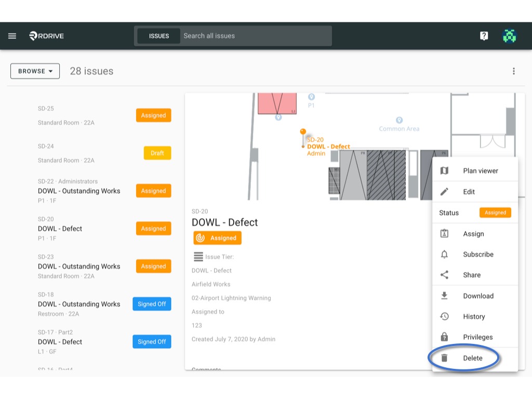The height and width of the screenshot is (399, 532).
Task: Open Privileges from the context menu
Action: [475, 337]
